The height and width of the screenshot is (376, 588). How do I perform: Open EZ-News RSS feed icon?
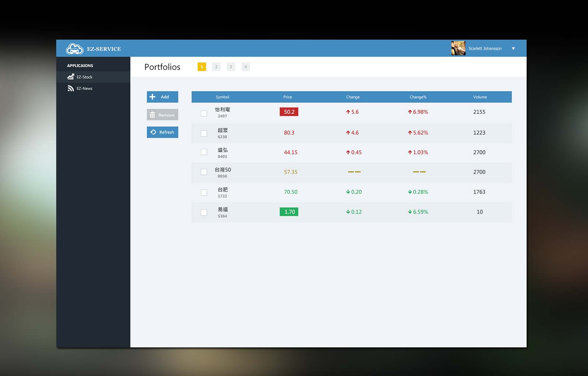coord(71,88)
